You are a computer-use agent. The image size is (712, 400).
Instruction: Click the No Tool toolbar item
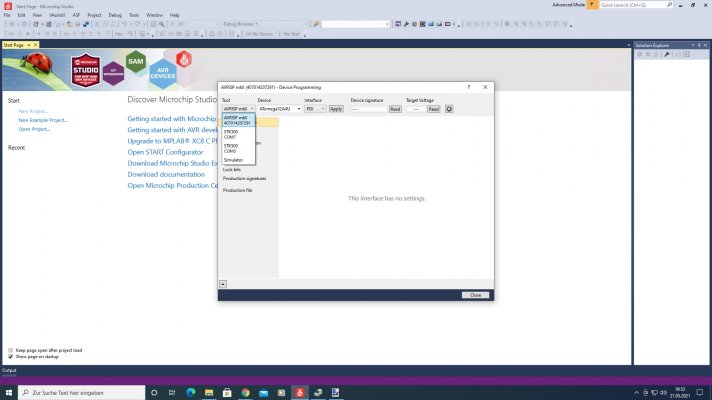tap(289, 34)
